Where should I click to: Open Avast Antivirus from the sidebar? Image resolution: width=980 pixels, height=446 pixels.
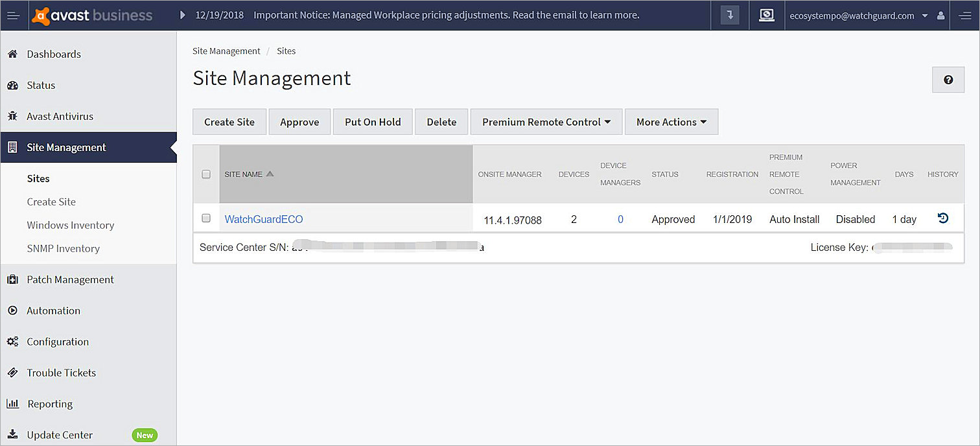tap(60, 116)
